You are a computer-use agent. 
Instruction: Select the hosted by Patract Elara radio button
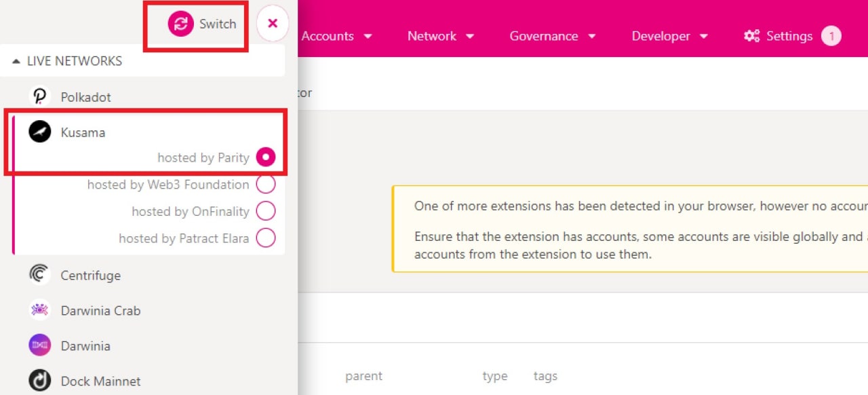click(x=266, y=238)
